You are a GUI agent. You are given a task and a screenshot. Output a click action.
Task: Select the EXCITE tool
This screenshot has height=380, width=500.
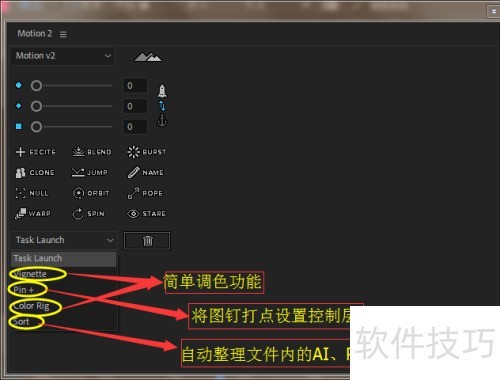point(36,152)
